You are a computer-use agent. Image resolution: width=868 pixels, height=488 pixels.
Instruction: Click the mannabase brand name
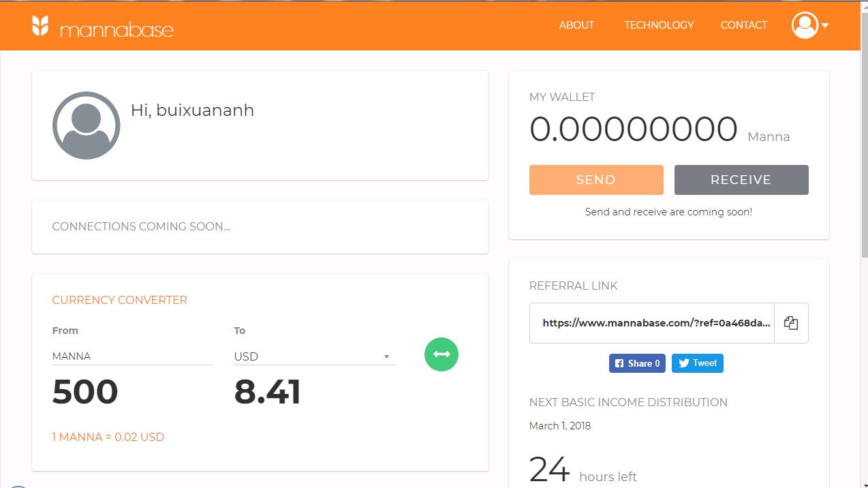point(117,30)
